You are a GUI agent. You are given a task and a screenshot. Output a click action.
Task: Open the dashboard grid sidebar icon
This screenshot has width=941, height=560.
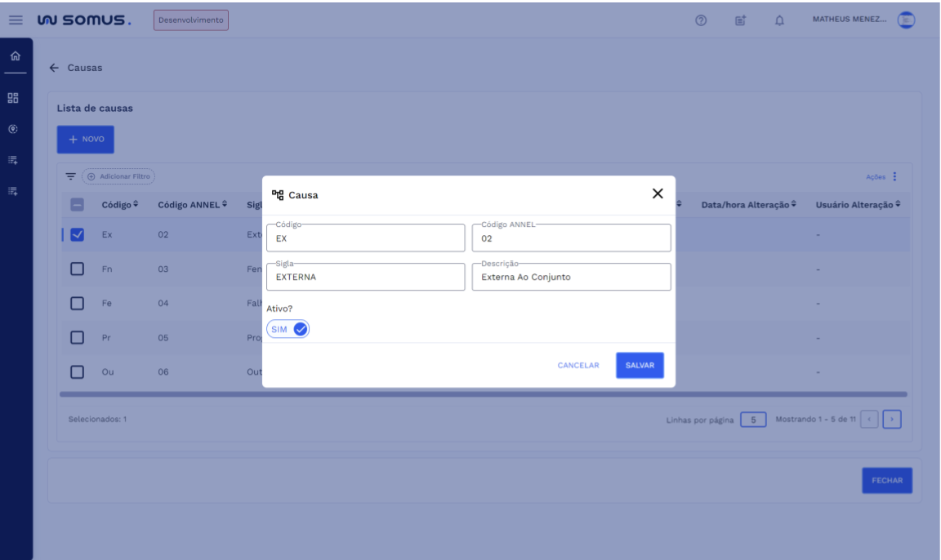(13, 98)
